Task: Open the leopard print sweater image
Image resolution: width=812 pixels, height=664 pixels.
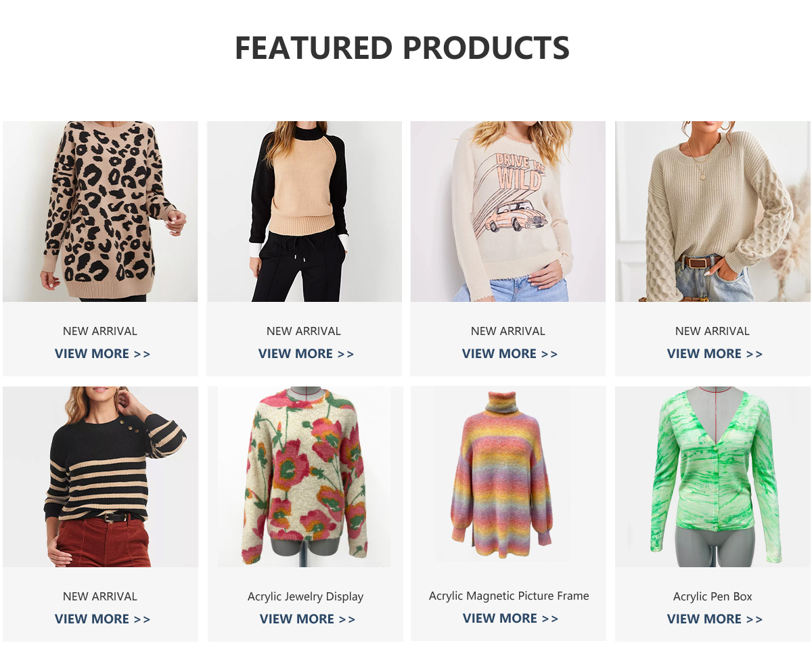Action: pos(100,211)
